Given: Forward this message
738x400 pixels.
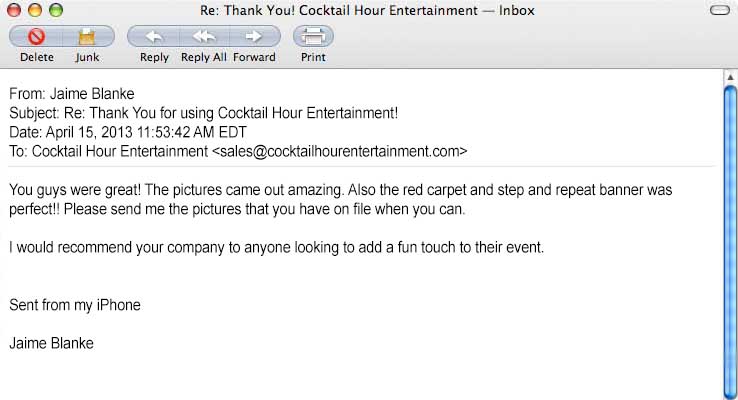Looking at the screenshot, I should 254,37.
